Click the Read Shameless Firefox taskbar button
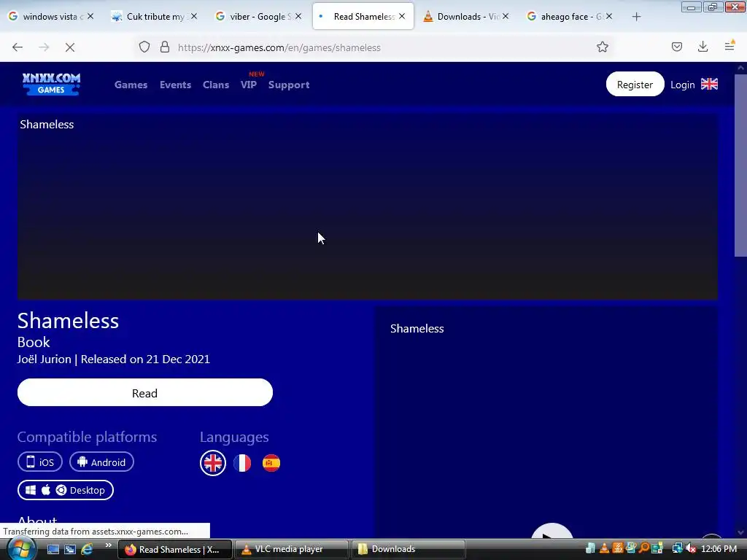Screen dimensions: 747x560 pyautogui.click(x=175, y=549)
